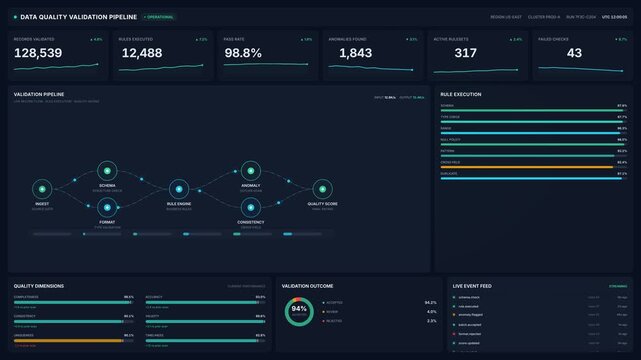This screenshot has height=360, width=641.
Task: Click the Completeness quality bar
Action: [74, 302]
